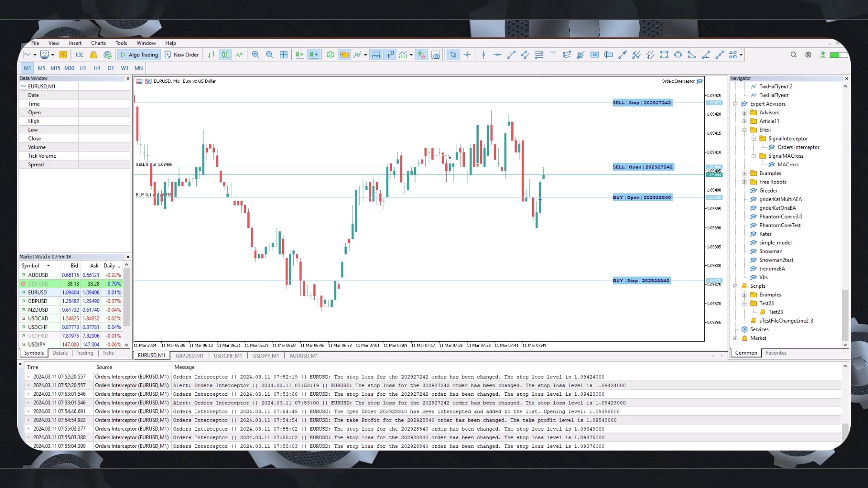Open the Charts menu
Screen dimensions: 868x488
(x=98, y=43)
